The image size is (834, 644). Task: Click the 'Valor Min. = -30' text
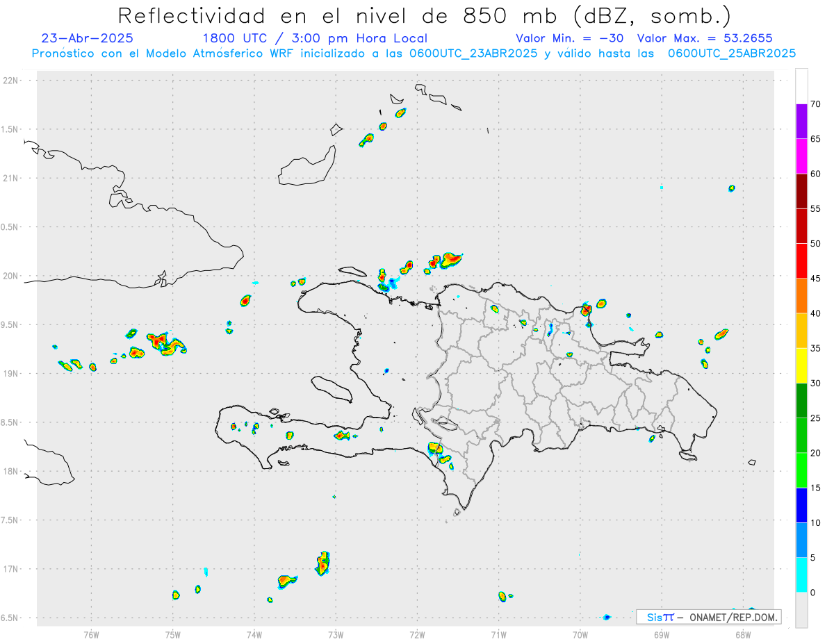click(571, 38)
